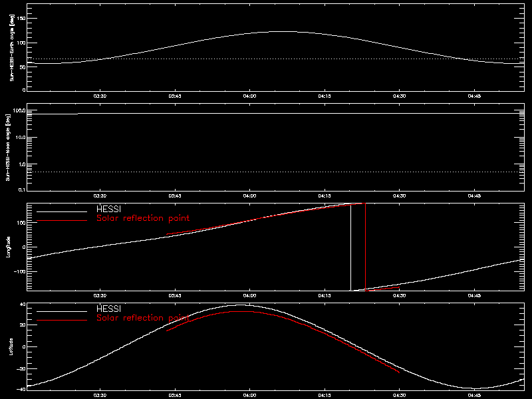Select the 100 tick label on Earth-angle plot

[21, 43]
